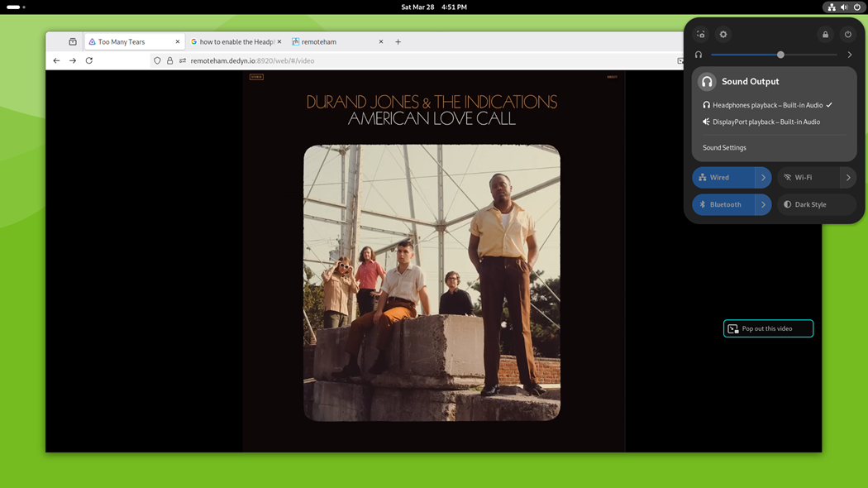Open Sound Settings from the output menu
Image resolution: width=868 pixels, height=488 pixels.
pyautogui.click(x=723, y=147)
